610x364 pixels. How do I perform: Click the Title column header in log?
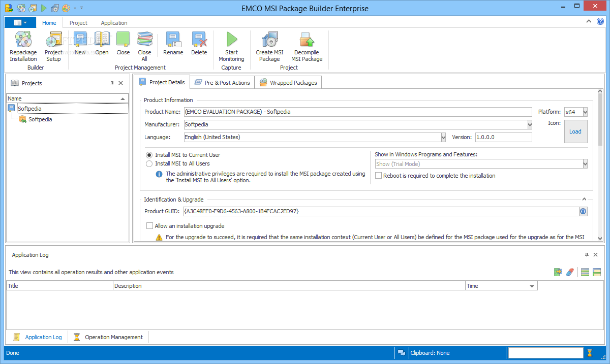pos(60,286)
